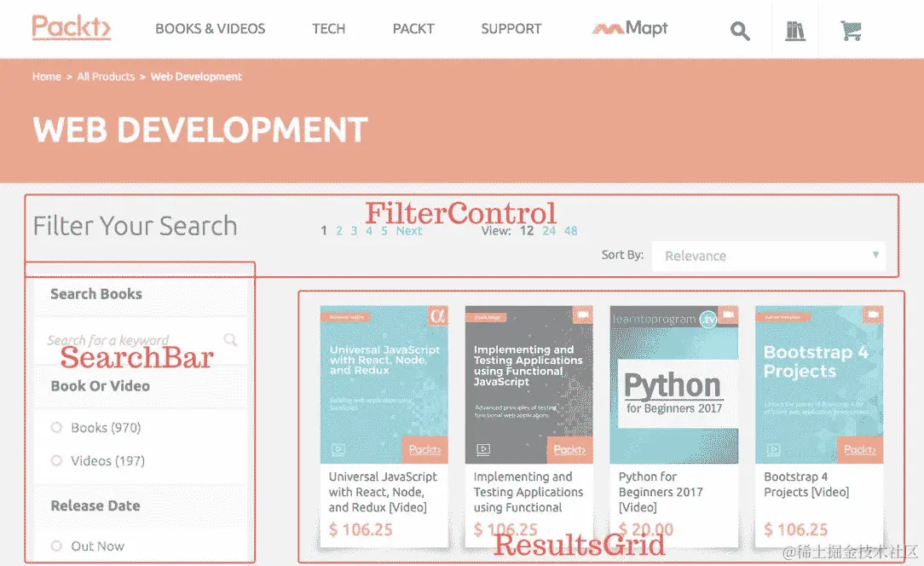This screenshot has width=924, height=566.
Task: Go to results page 3
Action: (x=354, y=230)
